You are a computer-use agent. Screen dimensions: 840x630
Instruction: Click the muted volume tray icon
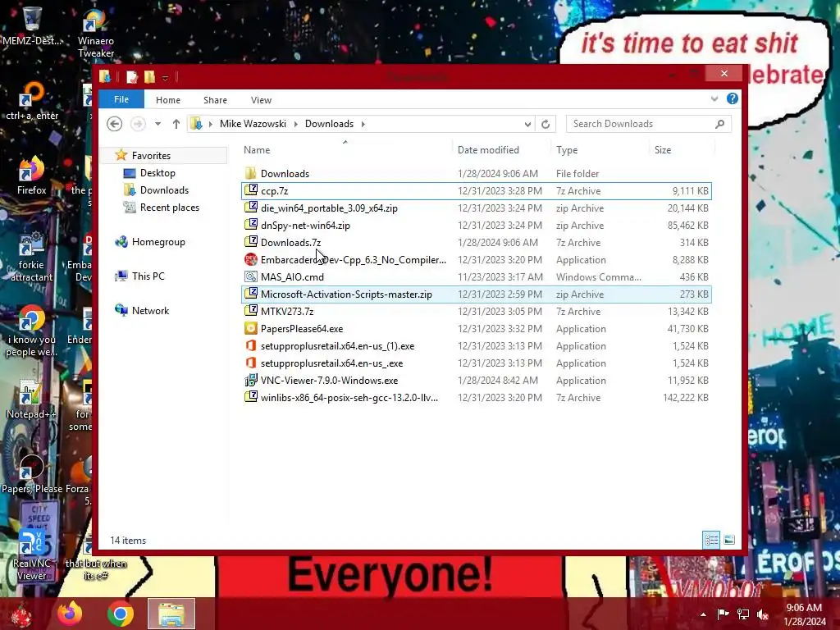tap(762, 614)
